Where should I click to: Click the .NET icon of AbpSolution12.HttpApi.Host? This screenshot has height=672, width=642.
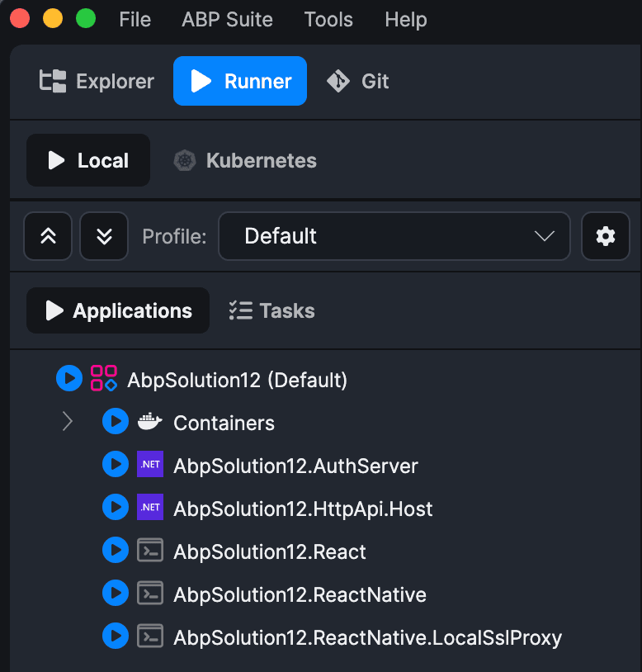pyautogui.click(x=150, y=507)
